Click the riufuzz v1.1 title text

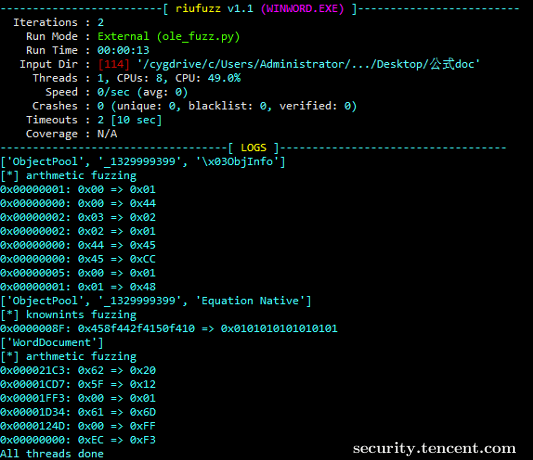pos(214,8)
